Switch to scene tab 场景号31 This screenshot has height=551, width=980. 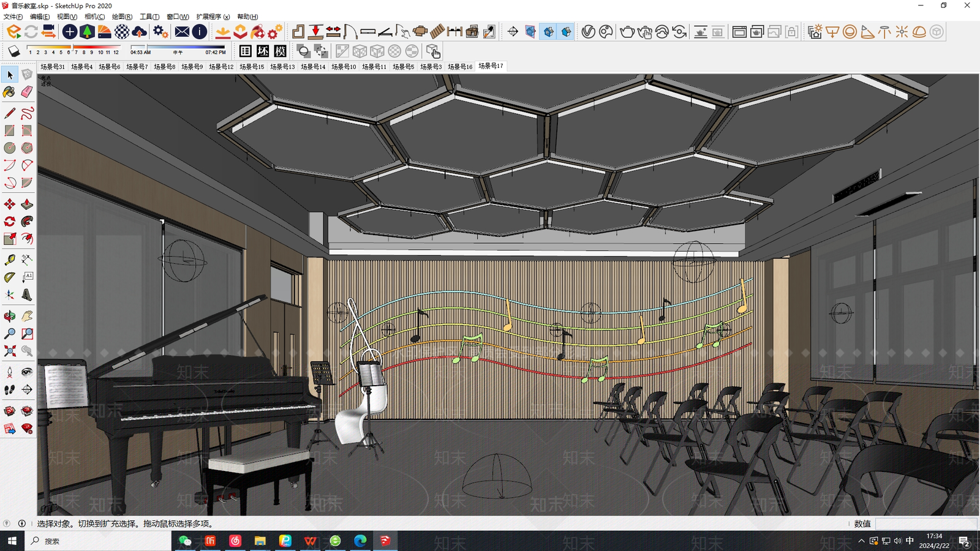(53, 67)
